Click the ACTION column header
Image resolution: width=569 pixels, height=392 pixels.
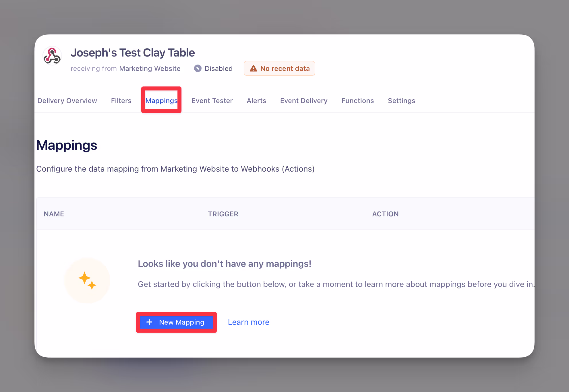point(385,214)
